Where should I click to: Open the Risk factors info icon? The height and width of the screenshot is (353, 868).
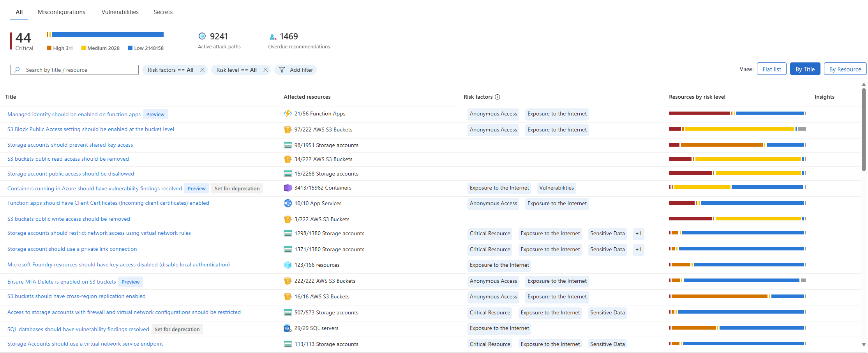tap(498, 97)
